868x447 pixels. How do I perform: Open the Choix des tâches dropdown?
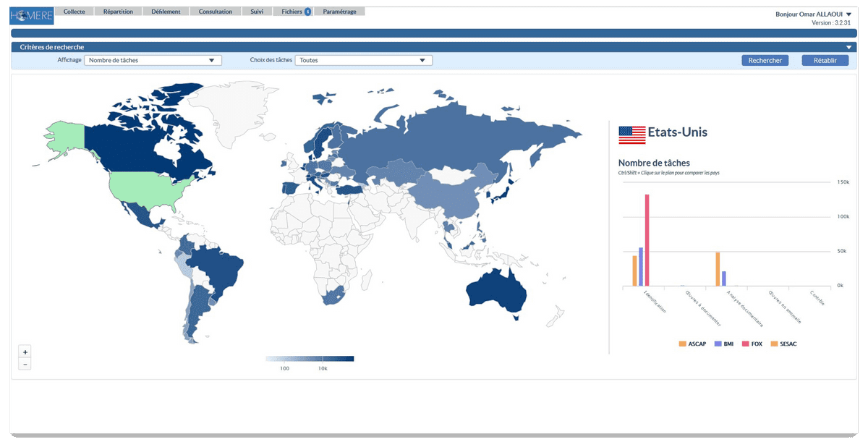pyautogui.click(x=363, y=61)
